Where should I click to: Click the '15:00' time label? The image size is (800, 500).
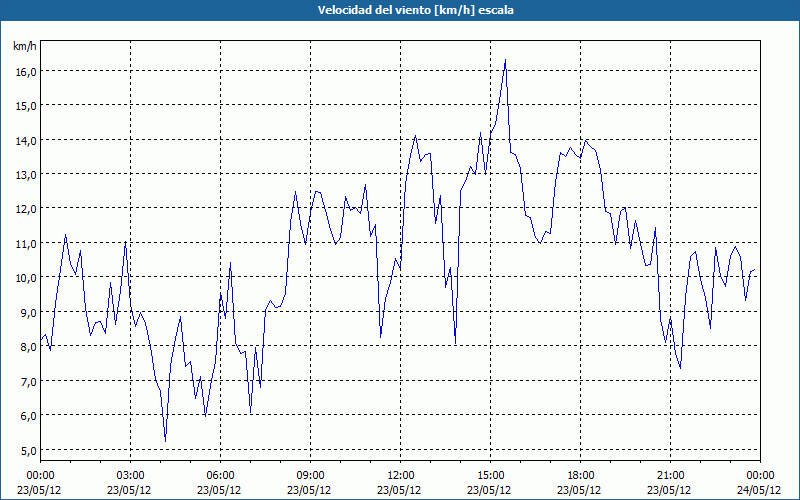click(x=490, y=476)
